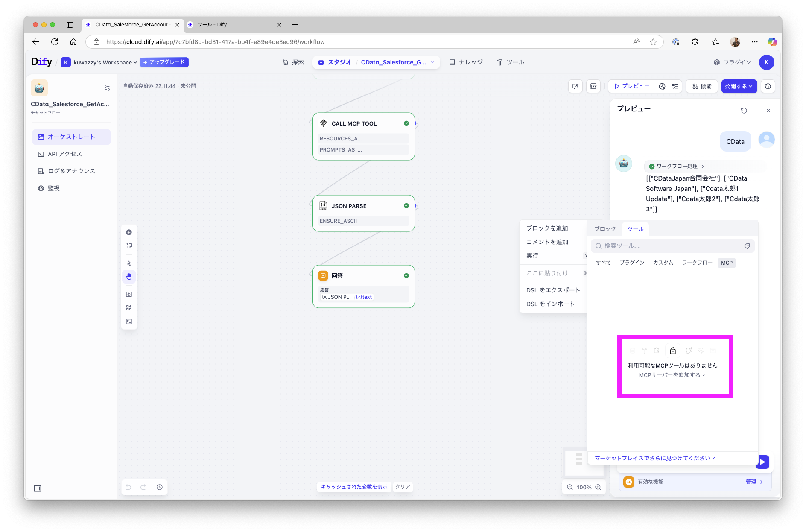The height and width of the screenshot is (532, 806).
Task: Click the add block plus icon in canvas toolbar
Action: click(x=129, y=232)
